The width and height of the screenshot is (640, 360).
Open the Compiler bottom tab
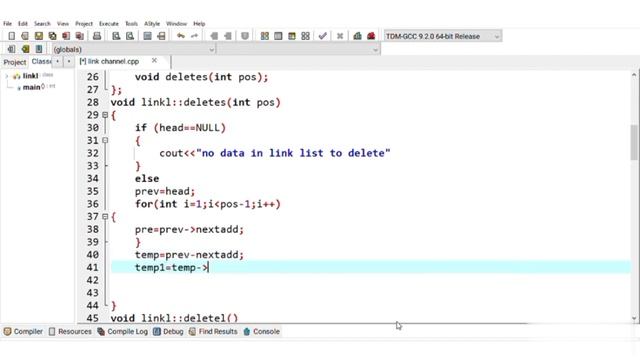pos(23,331)
